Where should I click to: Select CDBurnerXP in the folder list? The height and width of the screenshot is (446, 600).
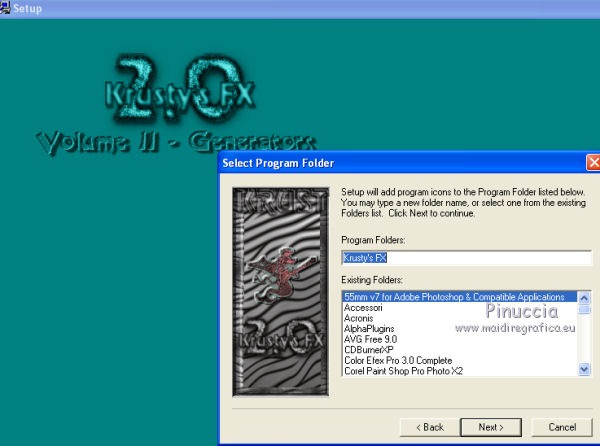[460, 350]
